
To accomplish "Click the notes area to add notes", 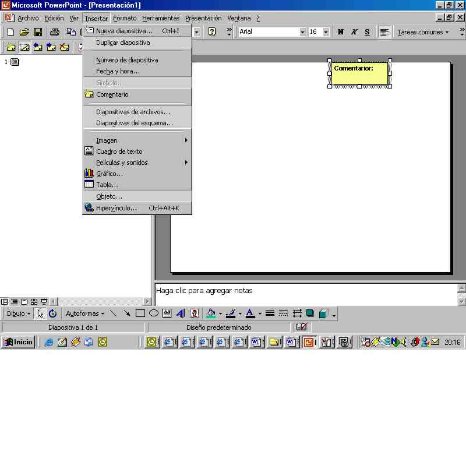I will coord(303,293).
